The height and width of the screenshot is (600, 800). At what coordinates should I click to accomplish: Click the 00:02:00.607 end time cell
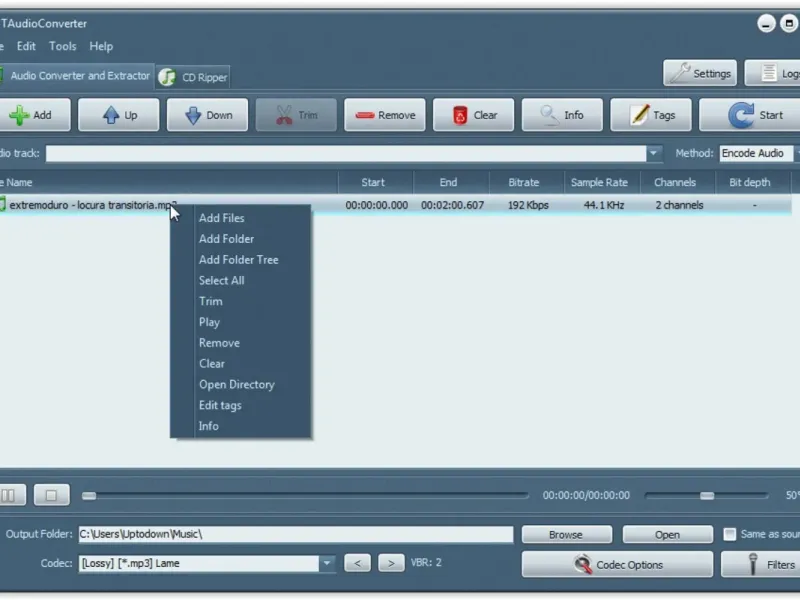453,205
